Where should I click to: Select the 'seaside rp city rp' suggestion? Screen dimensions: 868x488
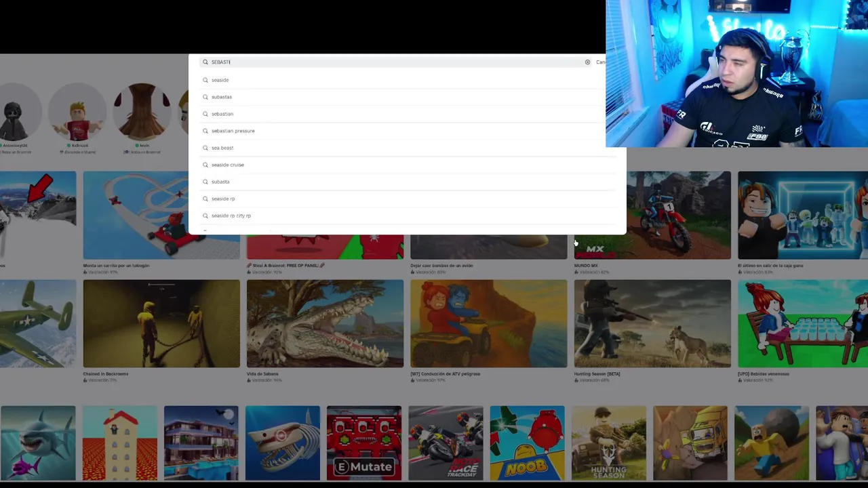(231, 216)
